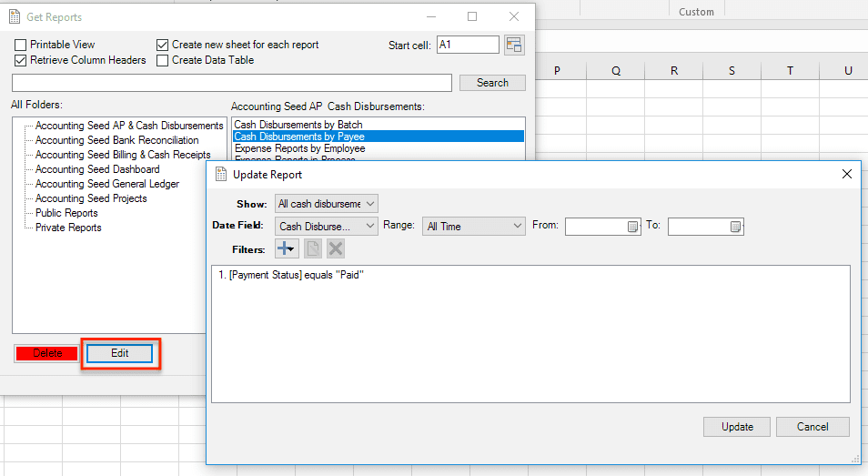Click the Get Reports window title icon
This screenshot has height=476, width=868.
[15, 17]
